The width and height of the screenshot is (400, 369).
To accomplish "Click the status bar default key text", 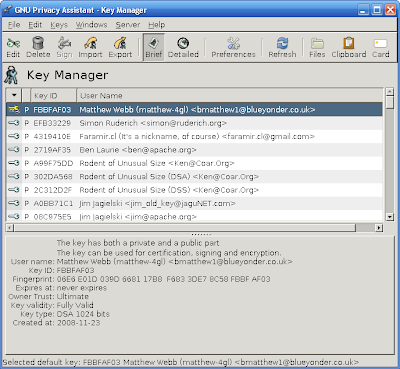I will (x=180, y=362).
